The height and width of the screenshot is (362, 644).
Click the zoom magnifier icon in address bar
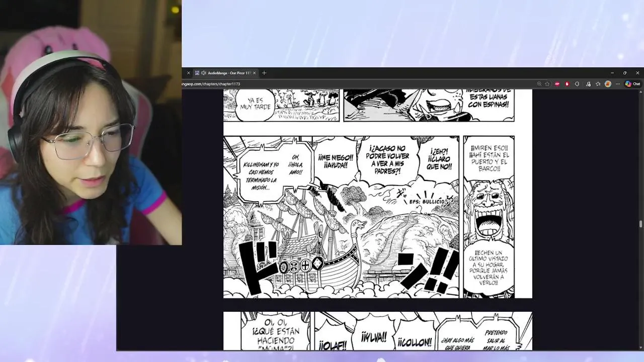(539, 84)
